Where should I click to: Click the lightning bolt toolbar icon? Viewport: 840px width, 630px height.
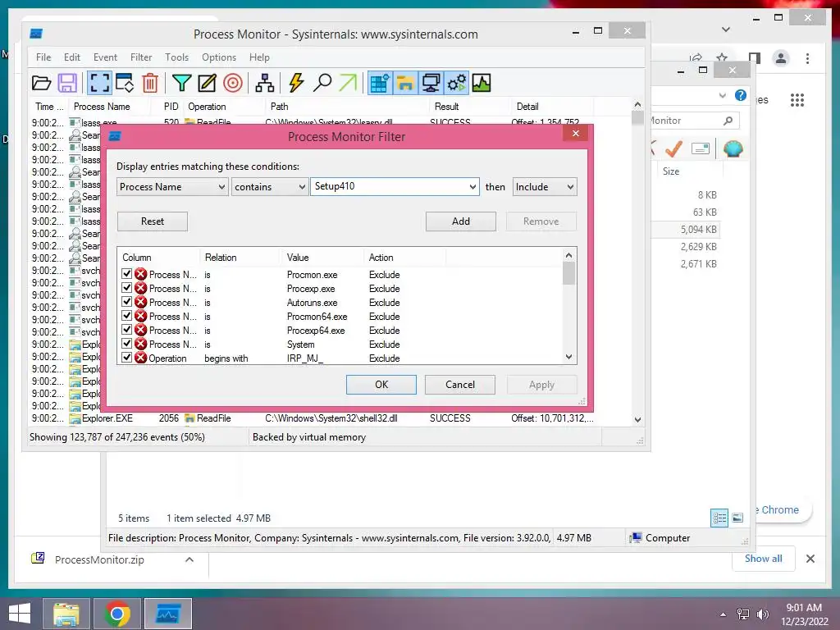(x=296, y=83)
